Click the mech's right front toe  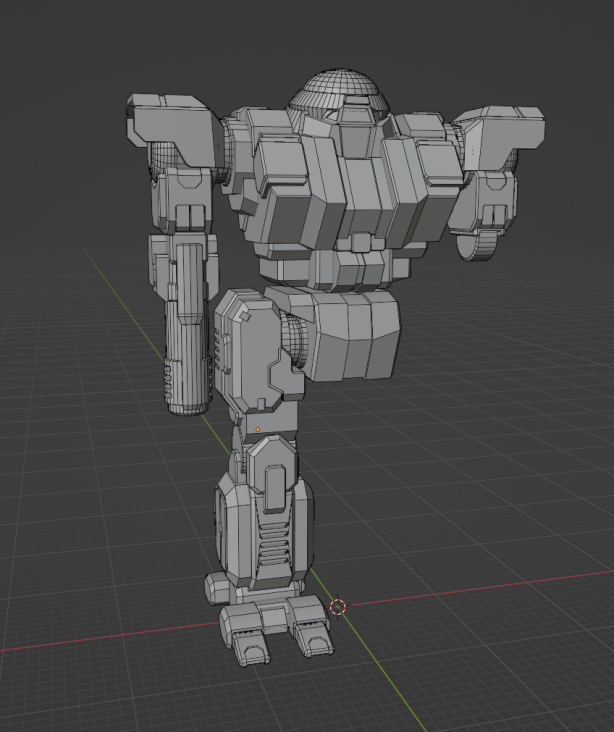click(x=312, y=630)
